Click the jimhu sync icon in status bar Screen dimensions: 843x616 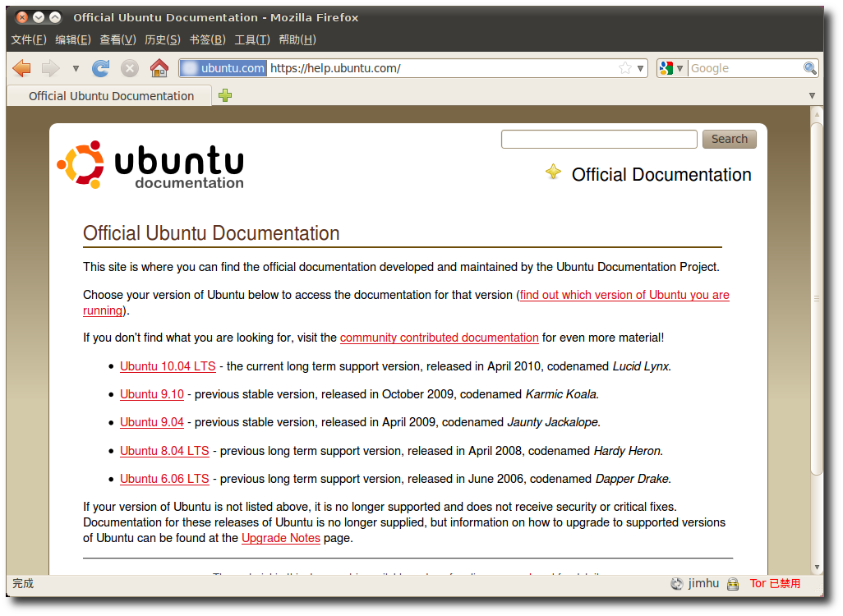(677, 583)
